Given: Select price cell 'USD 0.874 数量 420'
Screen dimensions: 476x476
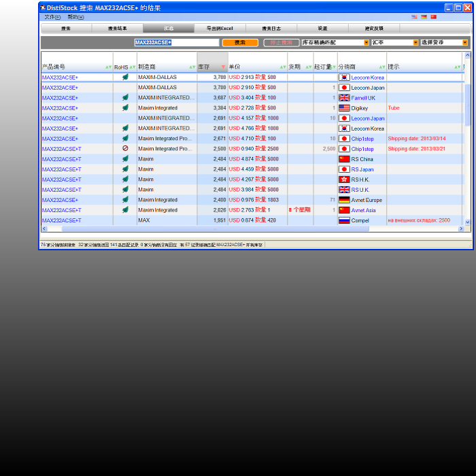Looking at the screenshot, I should [x=258, y=220].
